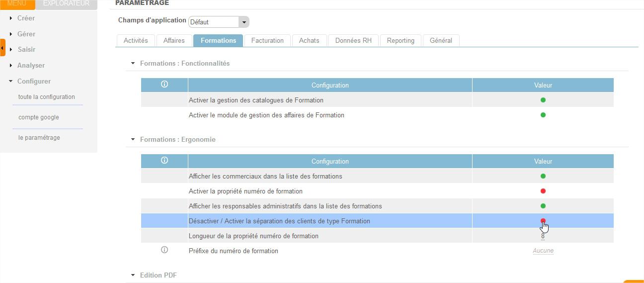Expand the 'Edition PDF' section
The width and height of the screenshot is (644, 283).
[x=133, y=275]
